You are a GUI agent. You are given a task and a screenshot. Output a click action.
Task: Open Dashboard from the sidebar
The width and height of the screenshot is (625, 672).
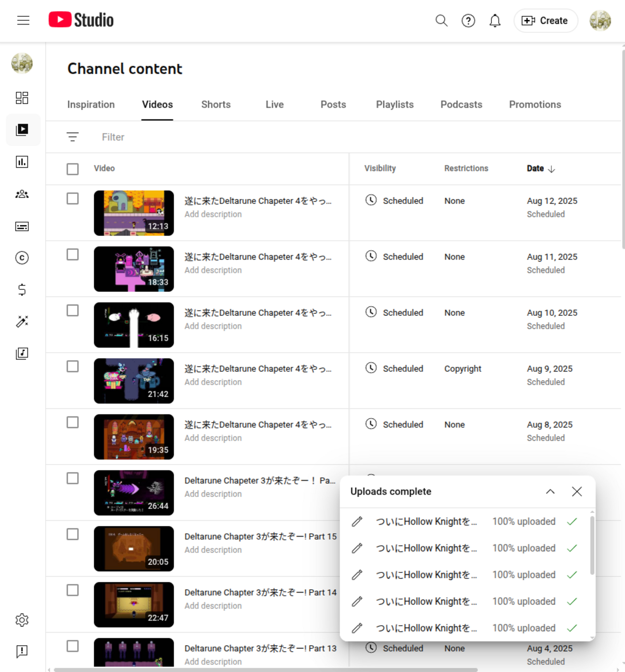(22, 98)
